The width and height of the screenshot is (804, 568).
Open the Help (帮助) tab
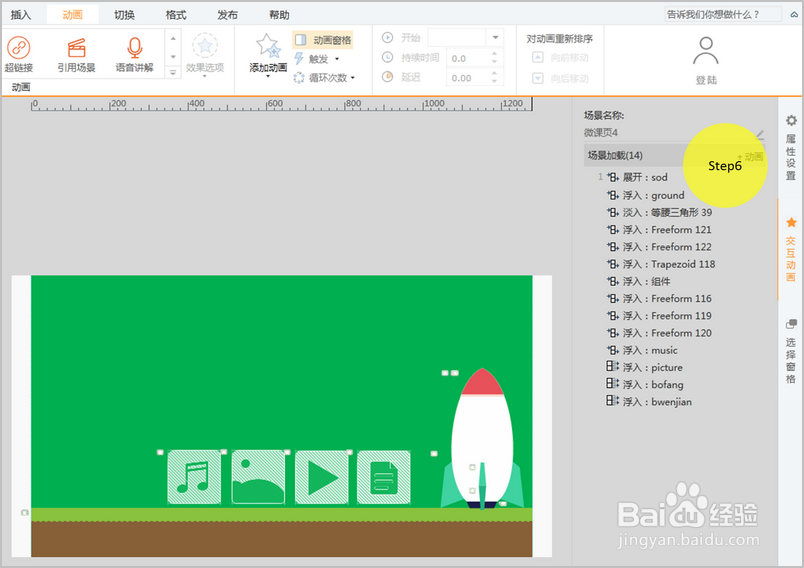point(279,15)
